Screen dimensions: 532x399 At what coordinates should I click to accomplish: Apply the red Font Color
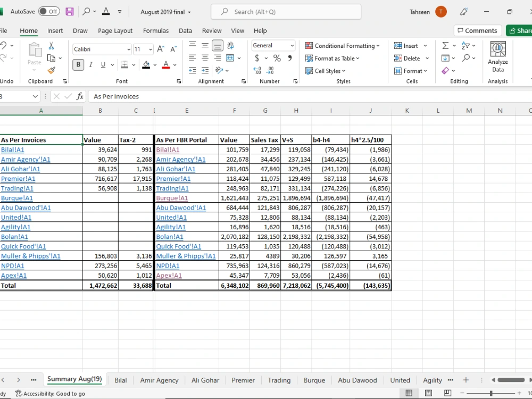[x=165, y=64]
